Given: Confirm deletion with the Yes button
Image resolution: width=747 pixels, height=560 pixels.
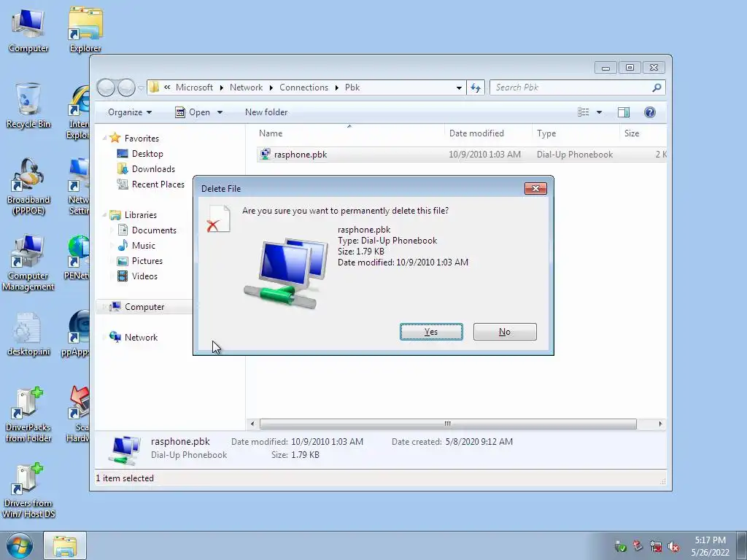Looking at the screenshot, I should coord(431,332).
